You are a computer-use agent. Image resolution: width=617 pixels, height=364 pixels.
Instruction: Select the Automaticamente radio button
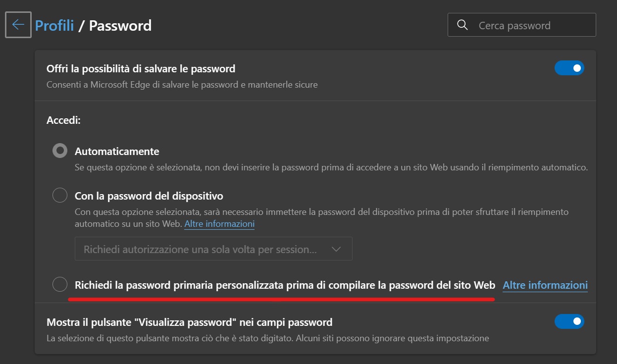(60, 151)
